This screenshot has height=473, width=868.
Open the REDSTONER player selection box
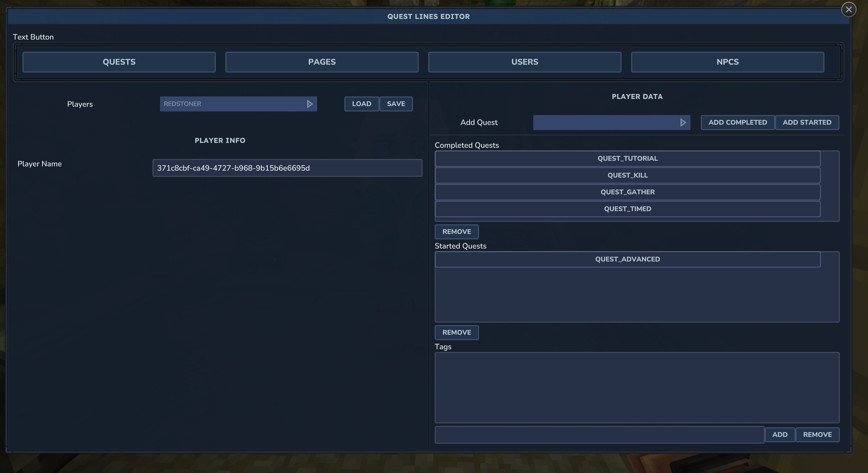coord(238,104)
